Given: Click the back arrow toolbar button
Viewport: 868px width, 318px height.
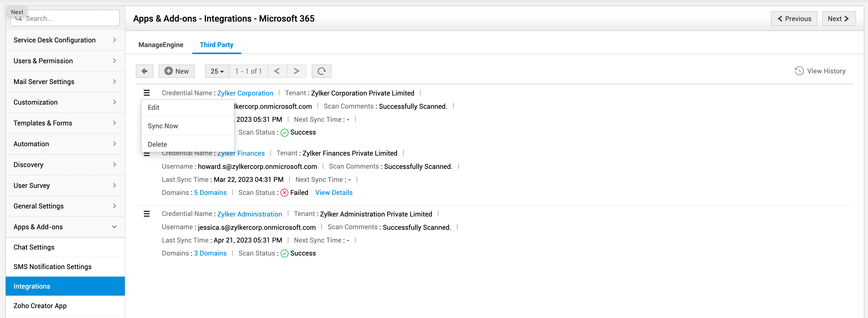Looking at the screenshot, I should click(x=144, y=71).
